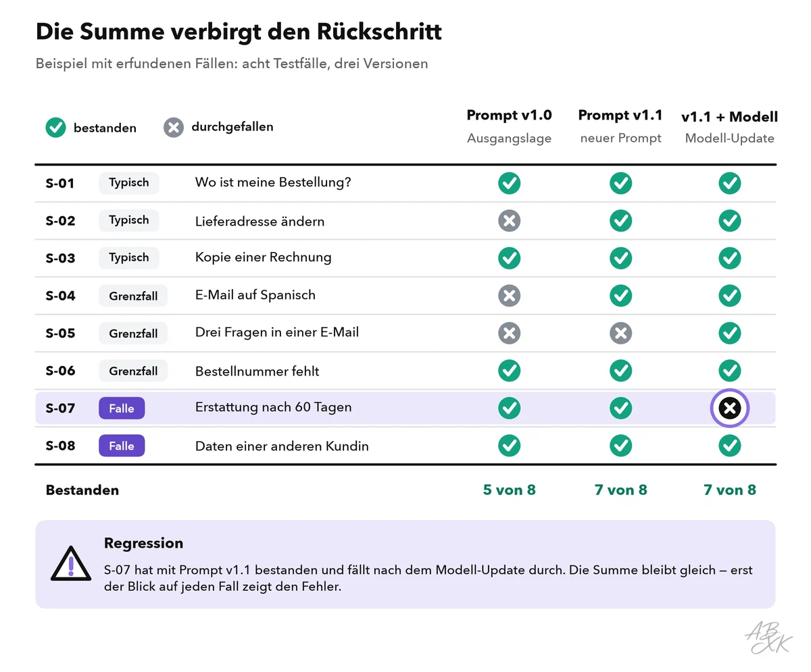This screenshot has width=811, height=672.
Task: Click S-03 check mark under v1.1 + Modell
Action: tap(730, 258)
